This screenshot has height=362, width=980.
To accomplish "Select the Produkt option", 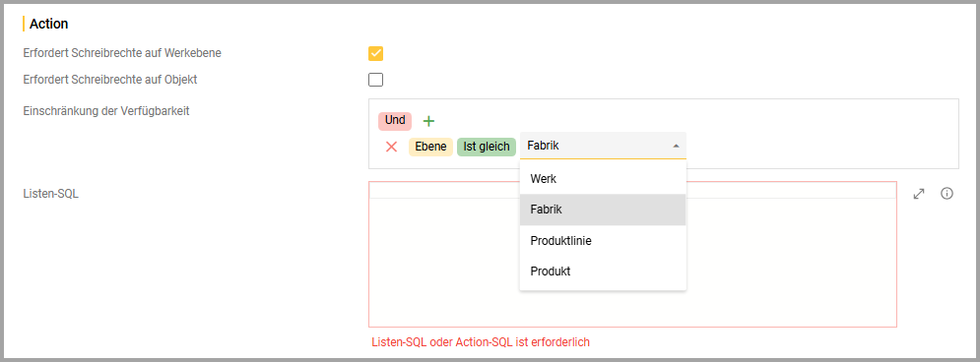I will [603, 272].
